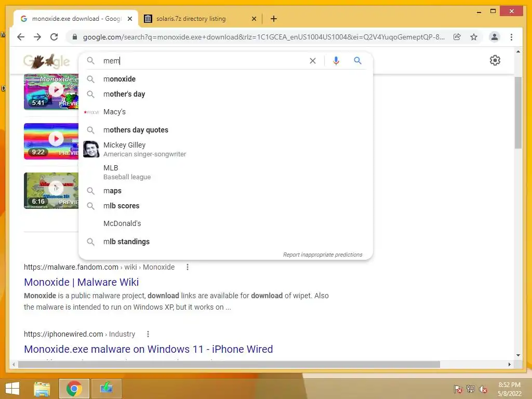Select "mlb standings" suggestion

[225, 242]
